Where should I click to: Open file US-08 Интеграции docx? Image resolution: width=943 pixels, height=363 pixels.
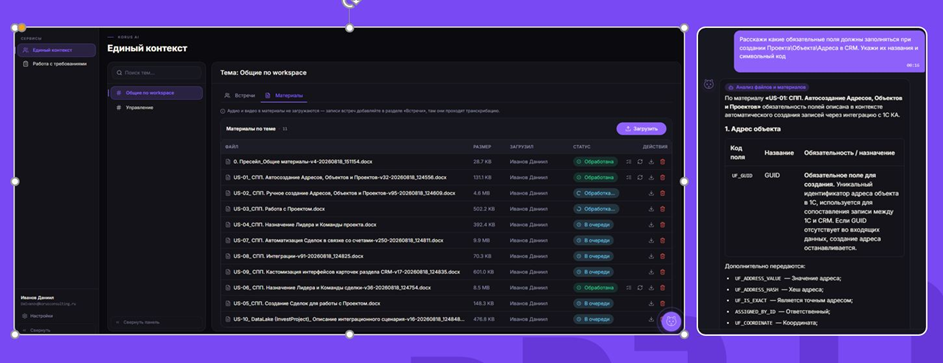[298, 256]
